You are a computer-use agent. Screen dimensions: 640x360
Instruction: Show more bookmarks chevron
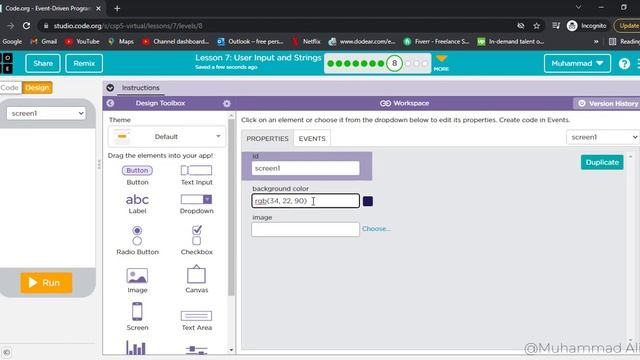596,41
